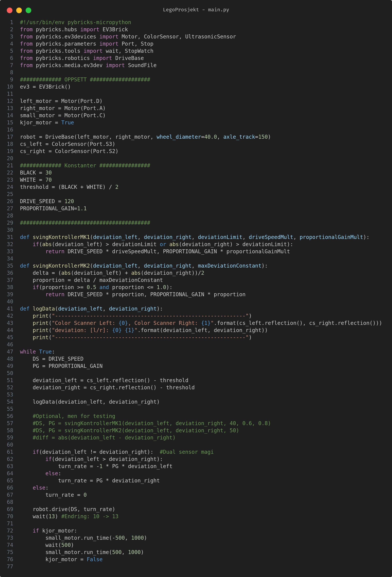The width and height of the screenshot is (392, 577).
Task: Click the red close window button
Action: point(10,10)
